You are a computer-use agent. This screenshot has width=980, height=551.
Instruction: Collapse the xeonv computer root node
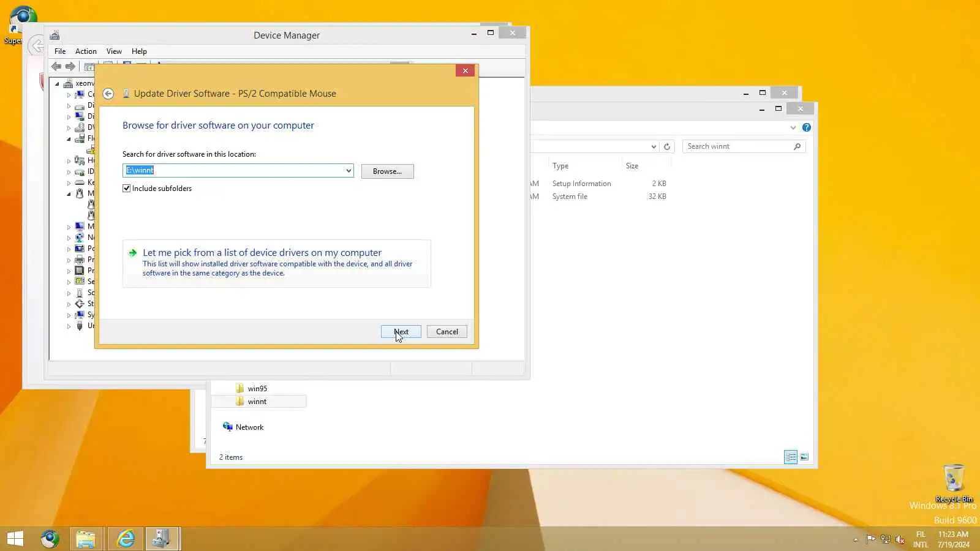pos(58,83)
